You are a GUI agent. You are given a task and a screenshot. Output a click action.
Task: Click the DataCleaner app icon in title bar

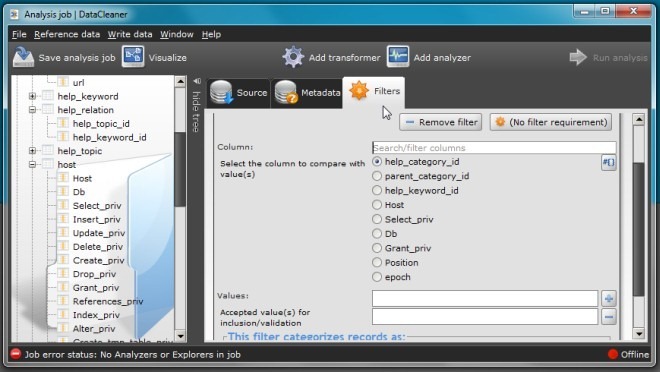15,14
